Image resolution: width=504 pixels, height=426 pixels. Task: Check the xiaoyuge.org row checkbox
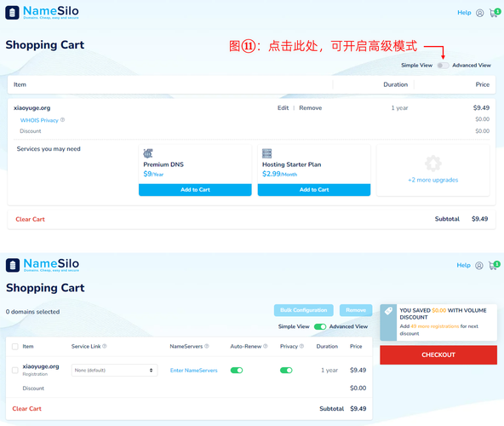pyautogui.click(x=15, y=371)
